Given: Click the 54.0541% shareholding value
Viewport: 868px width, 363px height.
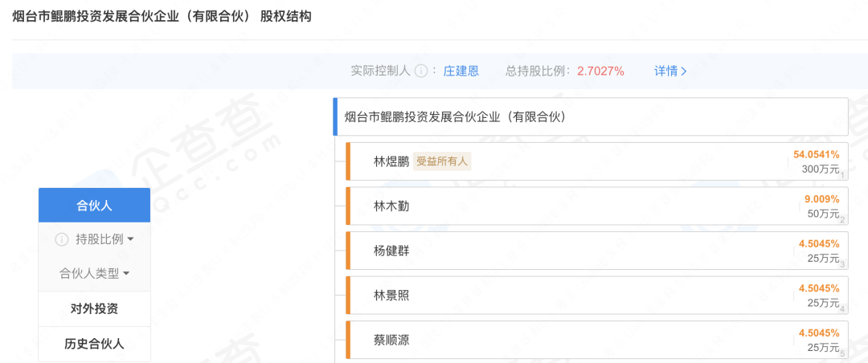Looking at the screenshot, I should [816, 154].
